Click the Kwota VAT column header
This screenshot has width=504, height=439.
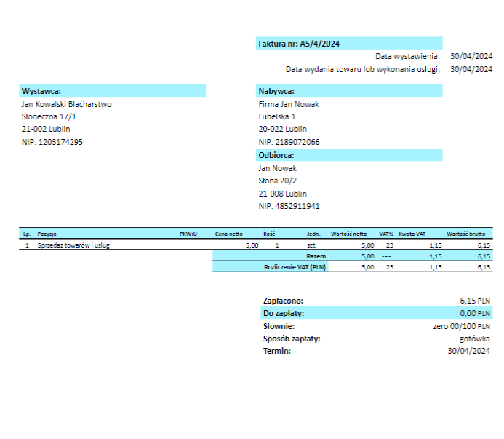point(412,234)
